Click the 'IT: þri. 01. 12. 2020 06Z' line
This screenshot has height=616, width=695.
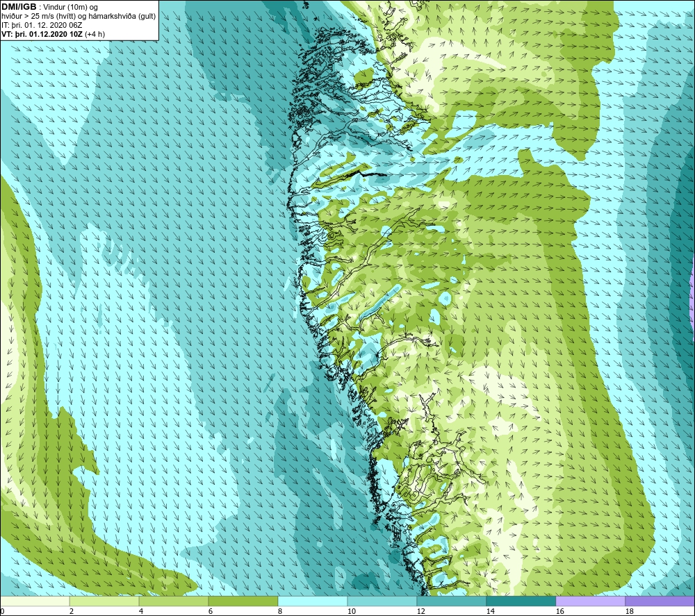click(42, 25)
